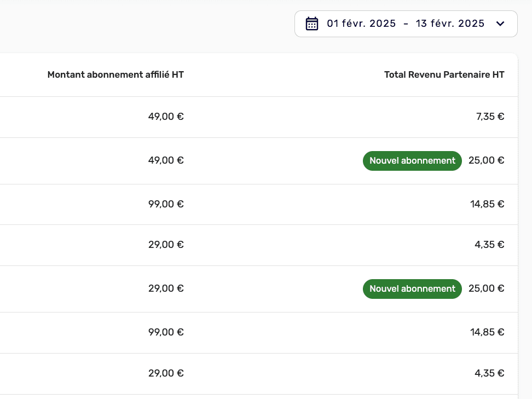The width and height of the screenshot is (532, 399).
Task: Click the Total Revenu Partenaire HT header
Action: [444, 75]
